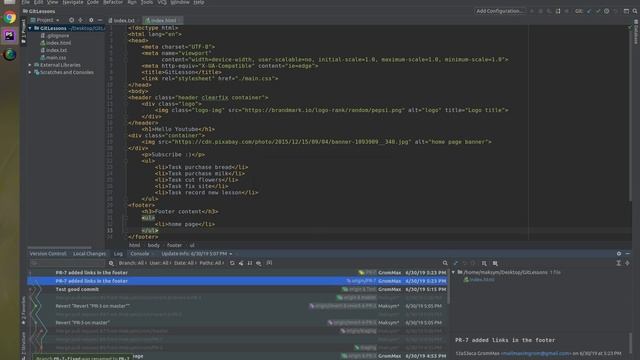Switch to the Log tab
The image size is (640, 360).
click(118, 254)
